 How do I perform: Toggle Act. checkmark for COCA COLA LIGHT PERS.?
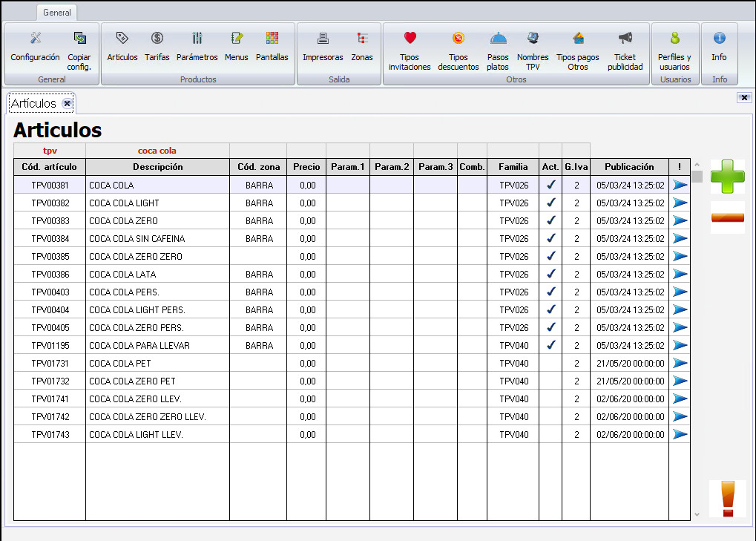coord(550,309)
